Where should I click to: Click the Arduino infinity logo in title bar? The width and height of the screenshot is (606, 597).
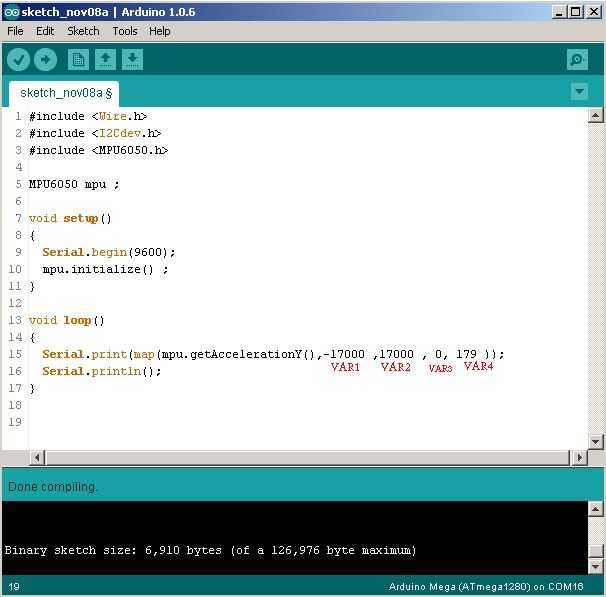pyautogui.click(x=11, y=12)
